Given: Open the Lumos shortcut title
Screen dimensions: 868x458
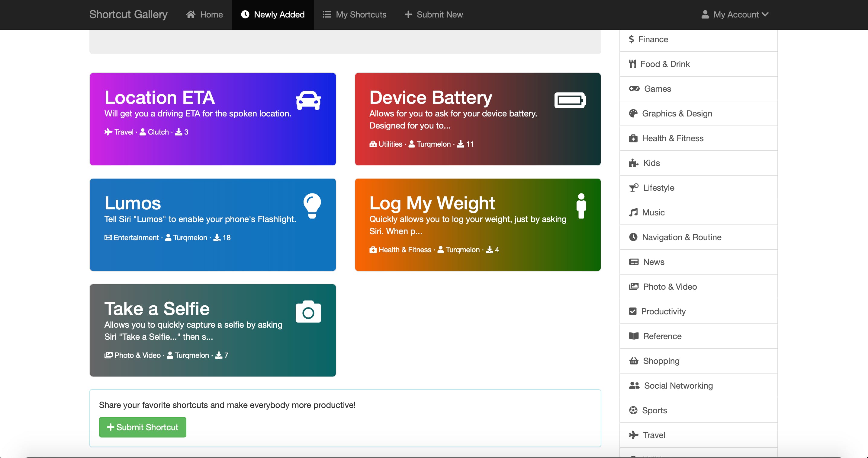Looking at the screenshot, I should point(133,203).
